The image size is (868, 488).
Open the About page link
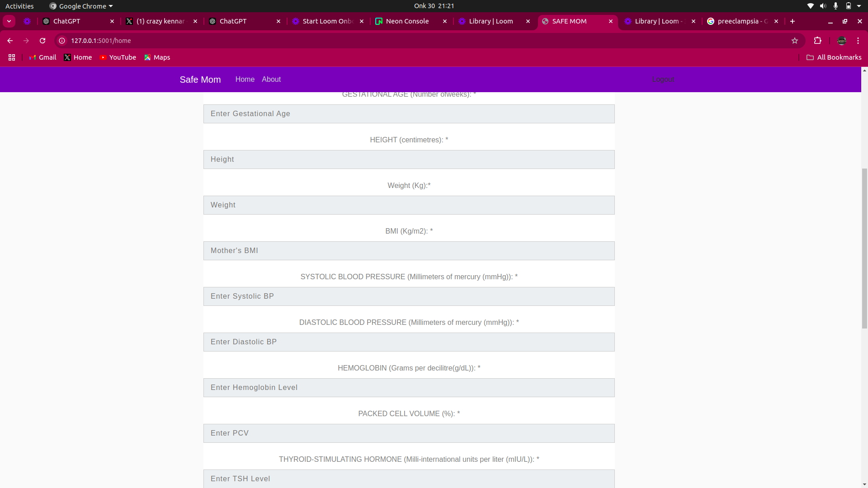click(271, 80)
